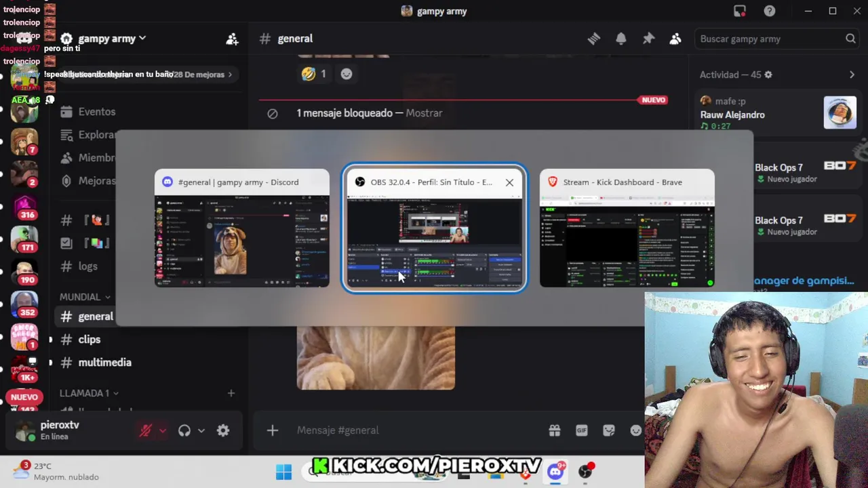Screen dimensions: 868x488
Task: Open server with 7 badge
Action: [24, 141]
